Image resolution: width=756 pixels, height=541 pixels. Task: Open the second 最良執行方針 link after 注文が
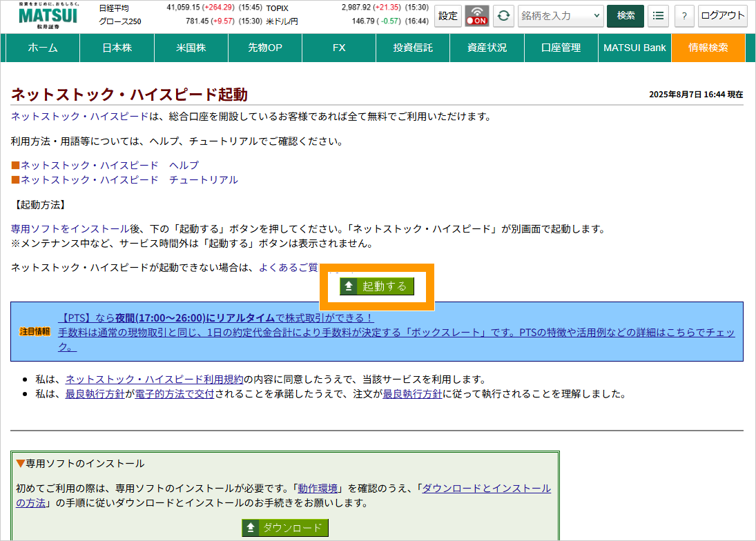coord(412,394)
